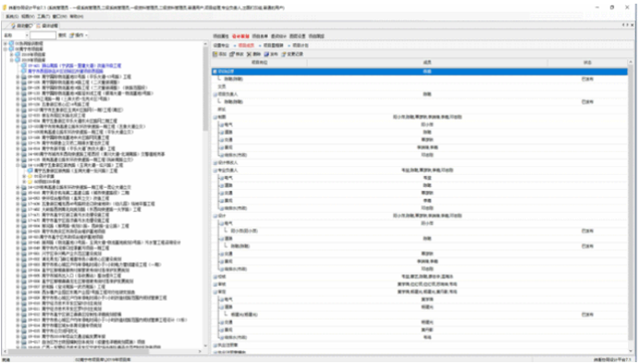
Task: Switch to the 设计过程 tab
Action: (x=47, y=26)
